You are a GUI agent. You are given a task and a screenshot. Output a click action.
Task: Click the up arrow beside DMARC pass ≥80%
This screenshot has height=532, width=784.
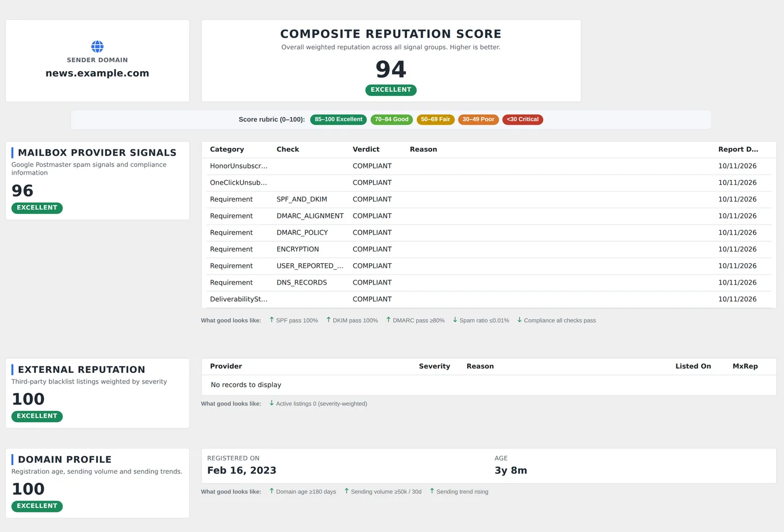click(389, 320)
